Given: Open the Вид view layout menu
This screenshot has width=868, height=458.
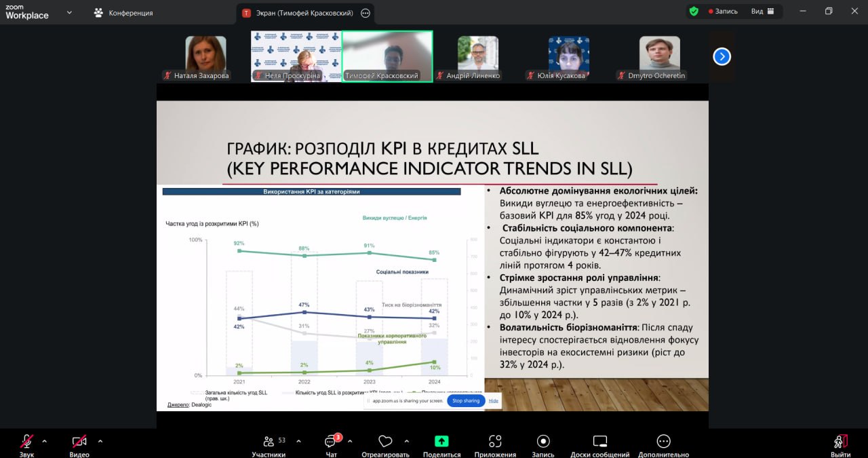Looking at the screenshot, I should 761,12.
